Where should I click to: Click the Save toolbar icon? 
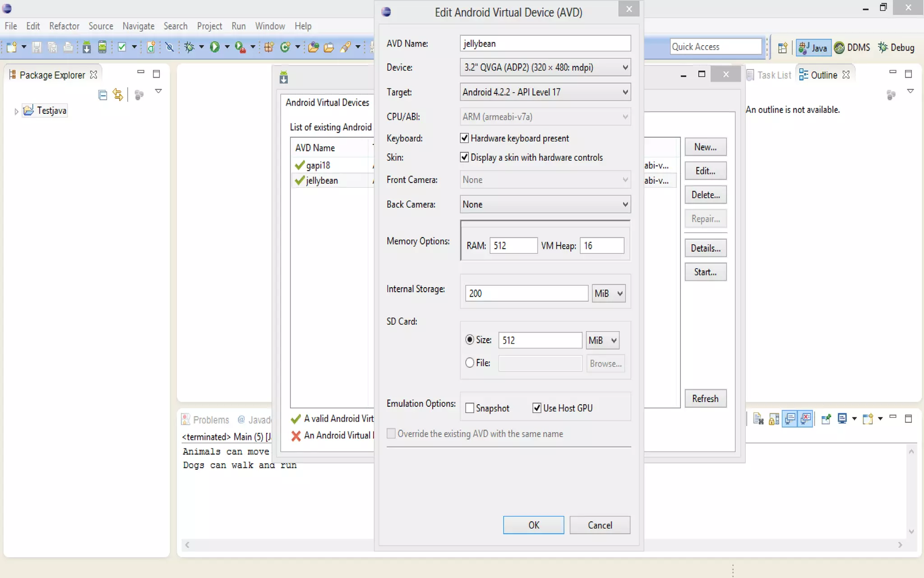tap(37, 47)
